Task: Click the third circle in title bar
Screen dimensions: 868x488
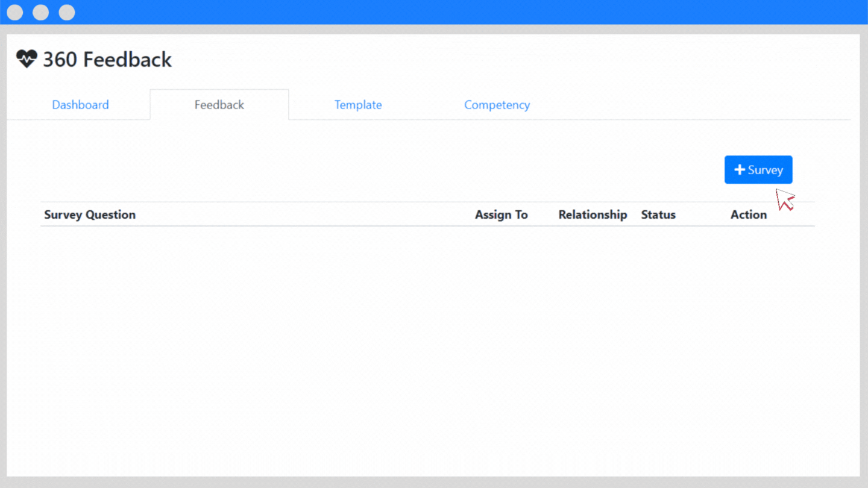Action: pos(67,12)
